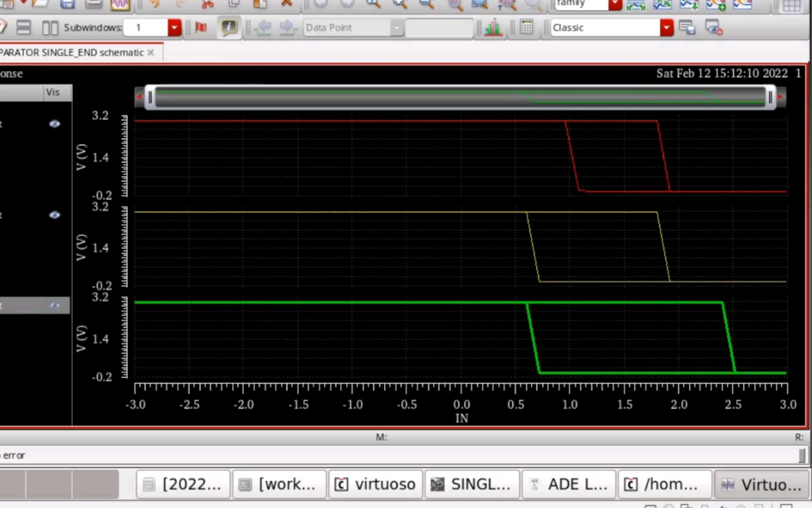Image resolution: width=812 pixels, height=508 pixels.
Task: Switch to the SINGL... taskbar window
Action: (x=472, y=484)
